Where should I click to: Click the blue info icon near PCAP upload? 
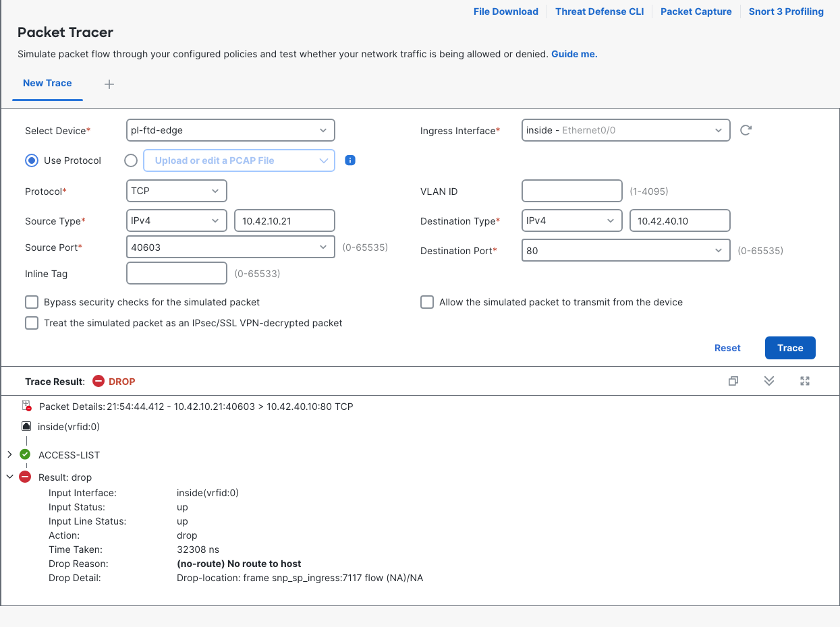[x=350, y=160]
